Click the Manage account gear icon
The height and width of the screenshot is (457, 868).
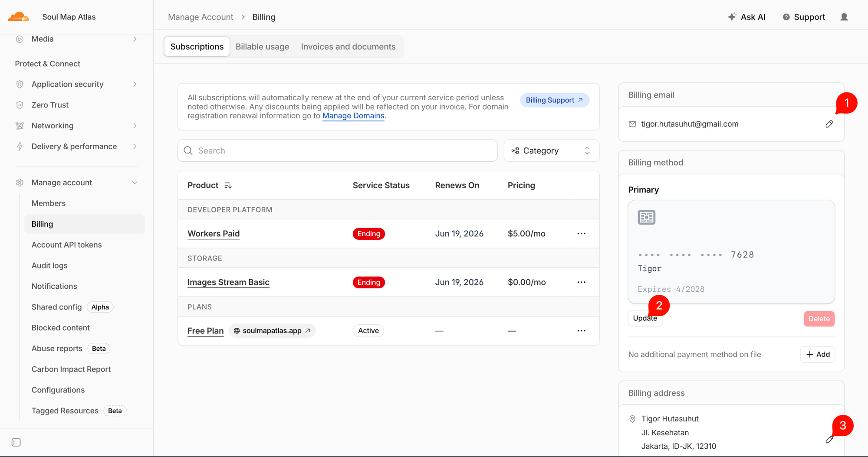(20, 183)
